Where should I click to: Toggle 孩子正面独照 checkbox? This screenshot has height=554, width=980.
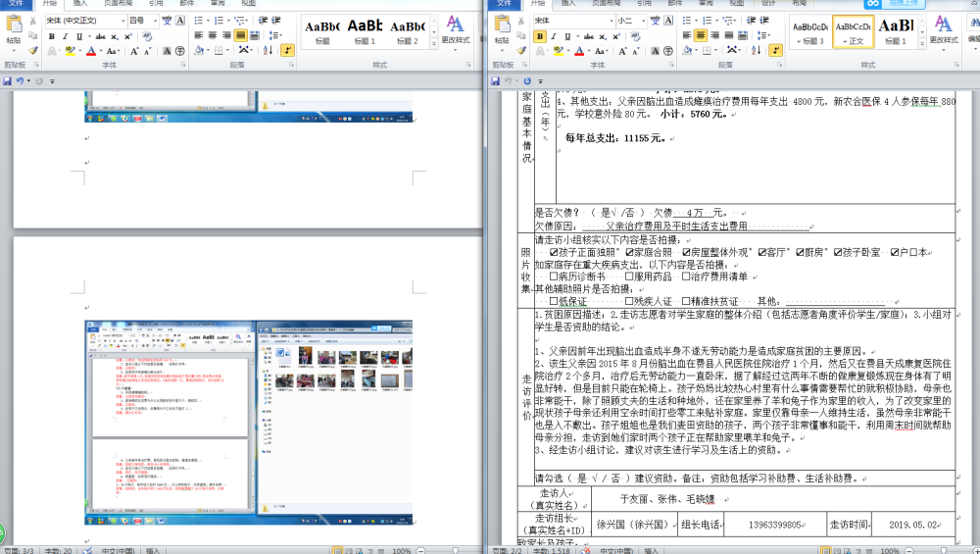click(x=554, y=253)
